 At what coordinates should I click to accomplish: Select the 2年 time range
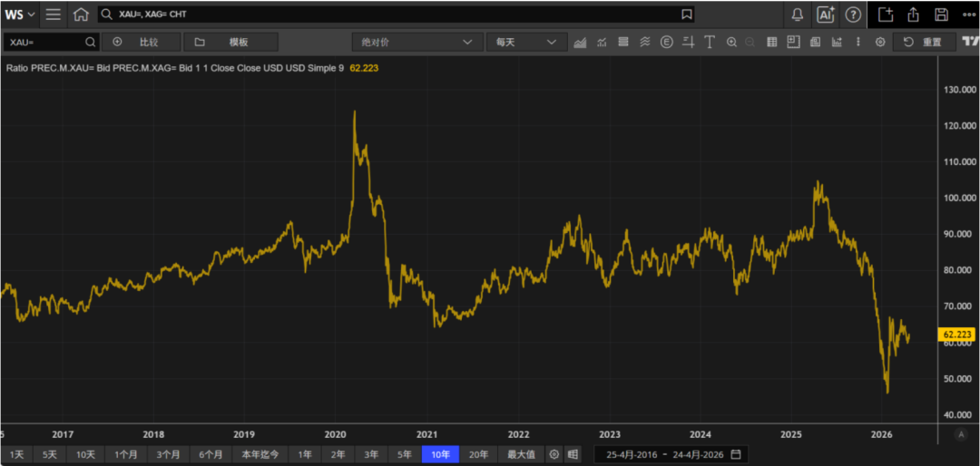(x=338, y=454)
